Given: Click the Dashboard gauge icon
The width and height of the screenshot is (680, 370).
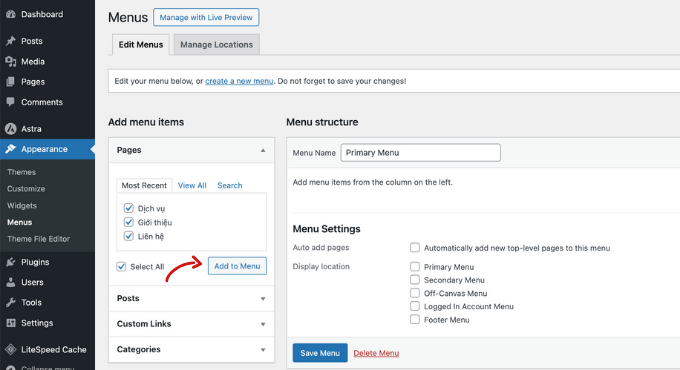Looking at the screenshot, I should (x=11, y=14).
